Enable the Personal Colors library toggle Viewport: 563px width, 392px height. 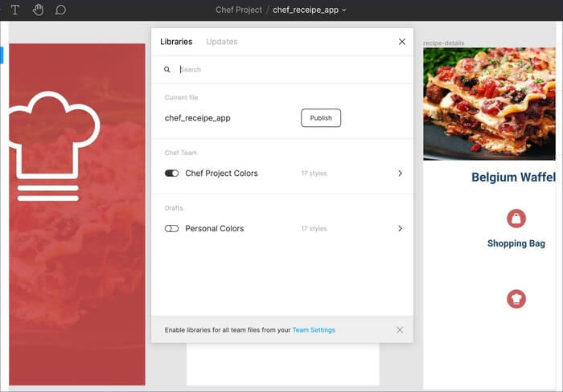click(171, 228)
